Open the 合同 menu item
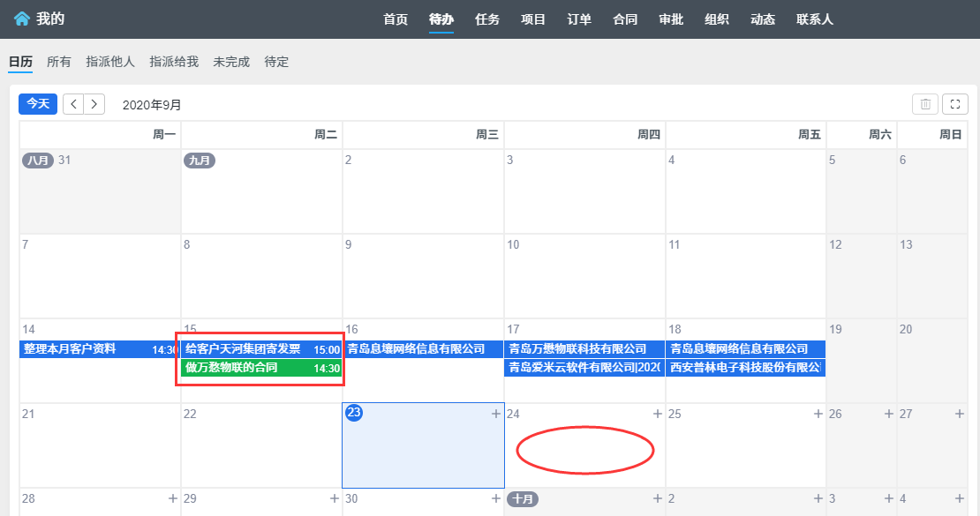The image size is (980, 516). coord(625,19)
